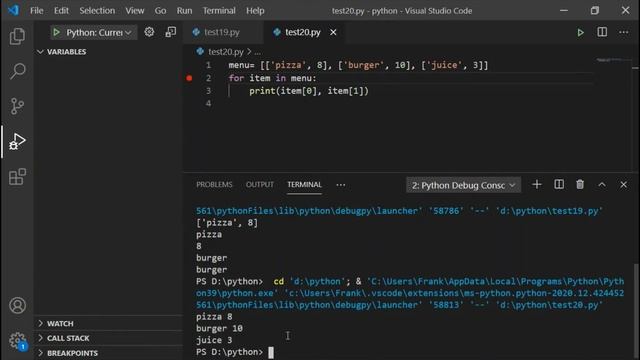Switch to the OUTPUT panel tab
Screen dimensions: 640x360
(x=260, y=184)
